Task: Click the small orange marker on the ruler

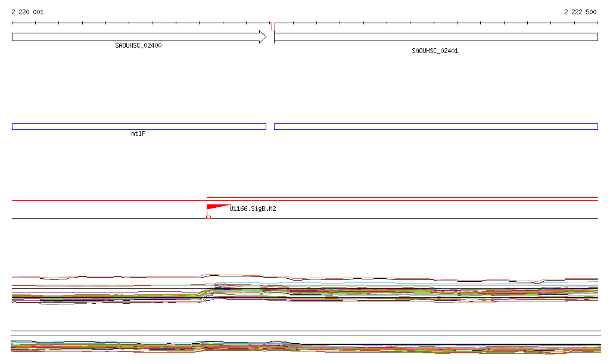Action: point(273,26)
